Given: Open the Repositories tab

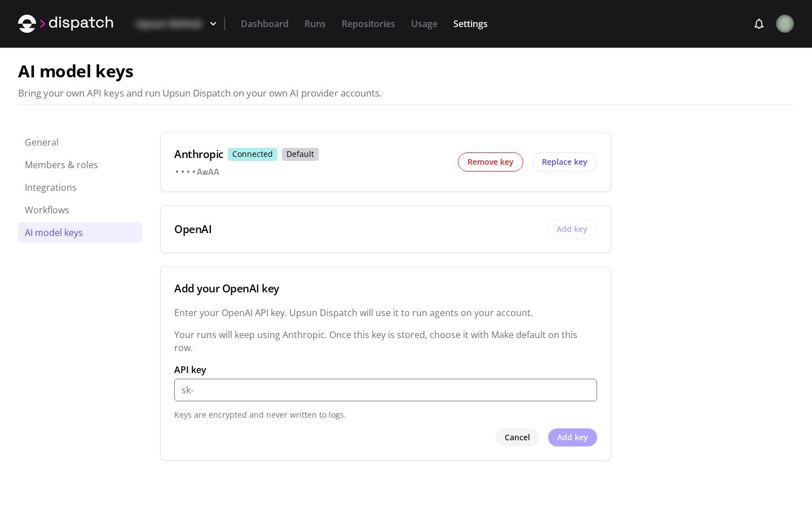Looking at the screenshot, I should [368, 24].
